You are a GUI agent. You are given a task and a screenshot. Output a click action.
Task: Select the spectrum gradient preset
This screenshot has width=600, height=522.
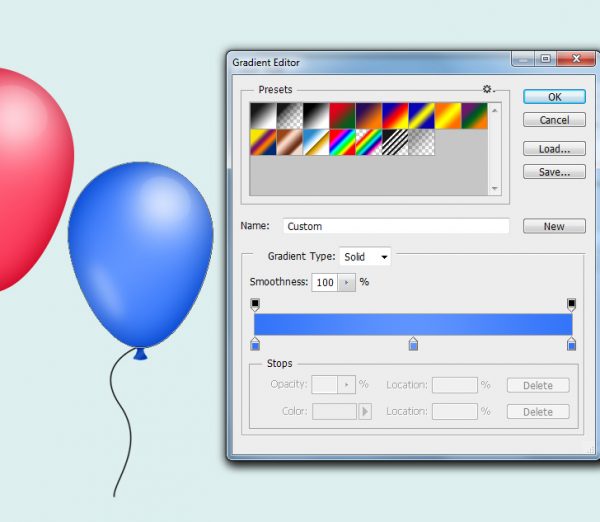[x=342, y=142]
